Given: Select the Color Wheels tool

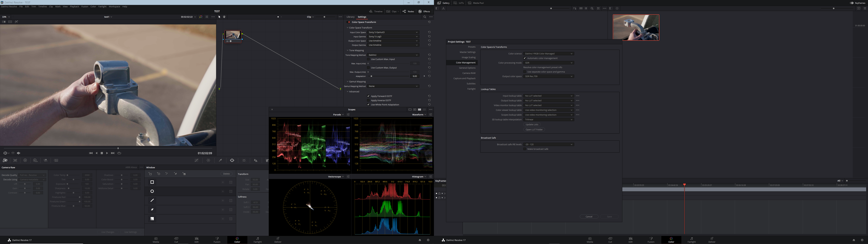Looking at the screenshot, I should click(25, 160).
